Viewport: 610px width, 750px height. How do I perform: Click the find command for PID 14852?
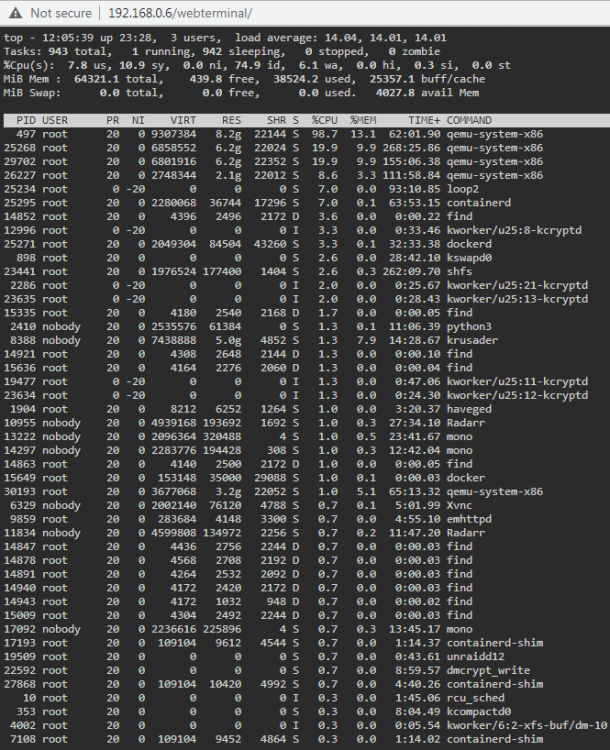tap(459, 217)
